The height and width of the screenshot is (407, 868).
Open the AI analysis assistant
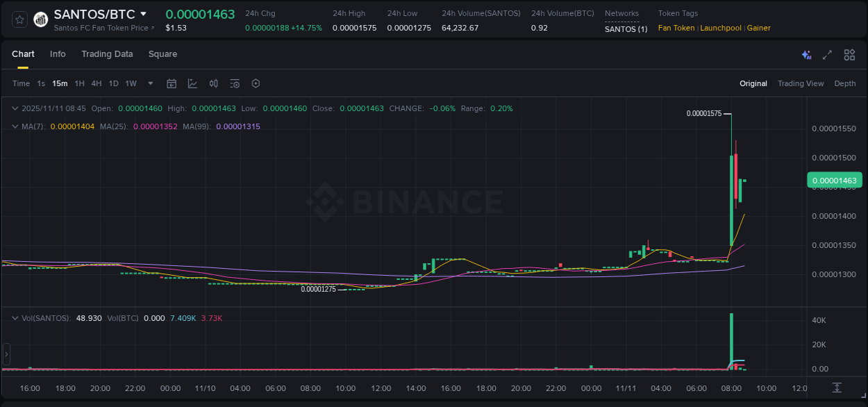[806, 54]
